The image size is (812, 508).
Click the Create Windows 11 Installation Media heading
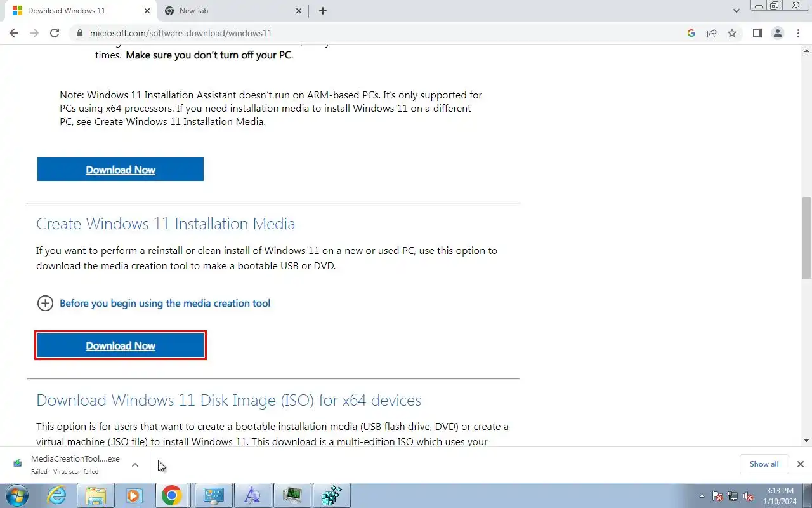click(x=166, y=224)
